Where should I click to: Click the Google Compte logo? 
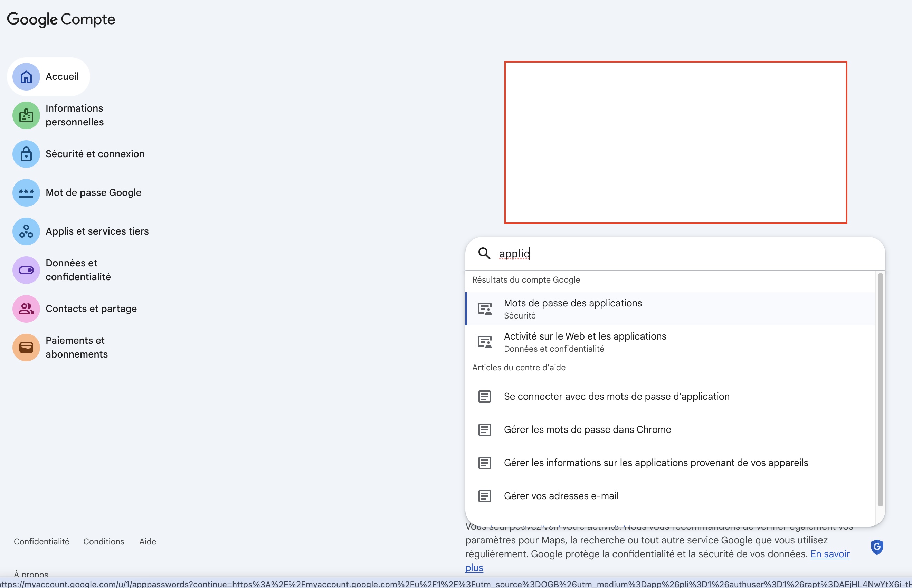coord(61,19)
